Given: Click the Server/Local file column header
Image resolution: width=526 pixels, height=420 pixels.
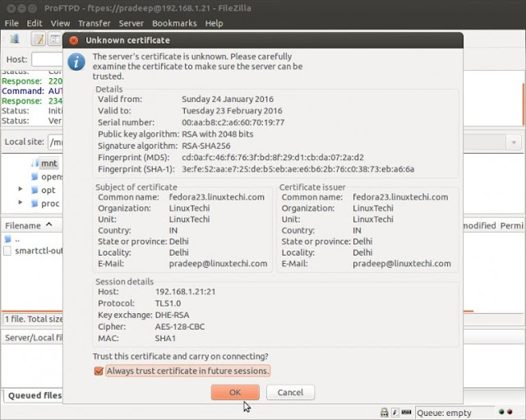Looking at the screenshot, I should [x=33, y=338].
